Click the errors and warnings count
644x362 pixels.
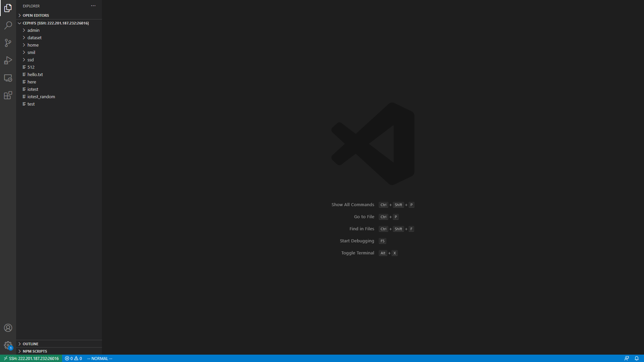[x=73, y=358]
